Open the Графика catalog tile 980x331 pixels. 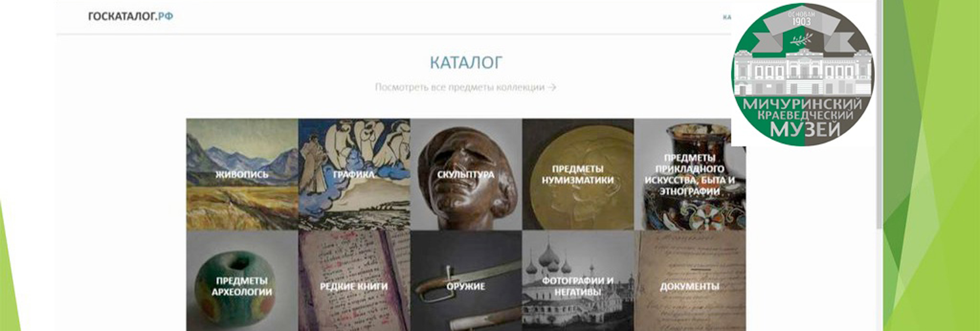(x=354, y=174)
